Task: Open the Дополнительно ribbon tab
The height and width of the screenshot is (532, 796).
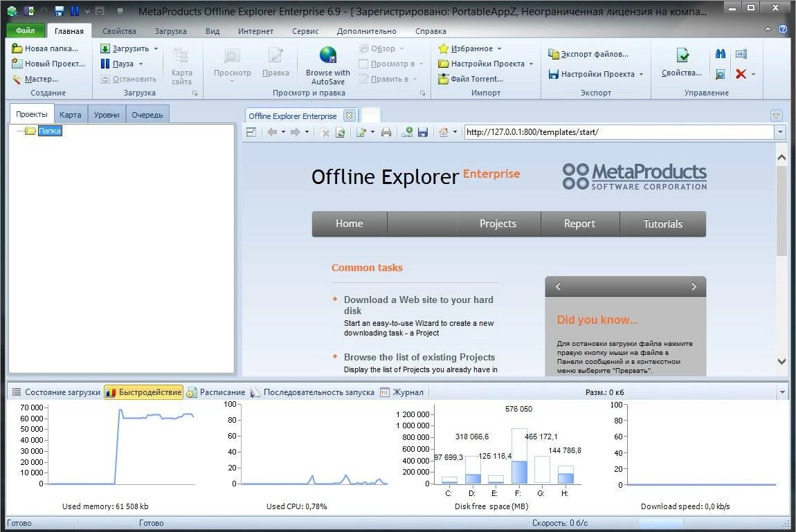Action: [x=367, y=31]
